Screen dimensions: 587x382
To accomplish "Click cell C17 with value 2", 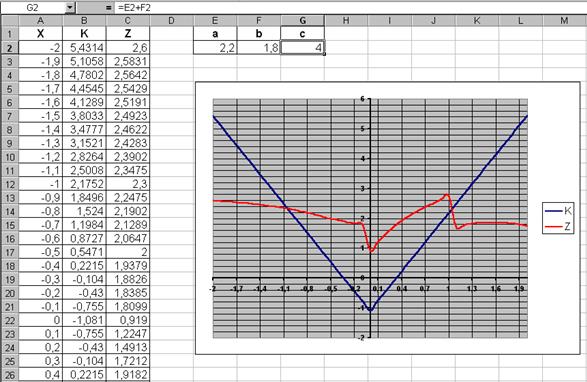I will click(128, 252).
